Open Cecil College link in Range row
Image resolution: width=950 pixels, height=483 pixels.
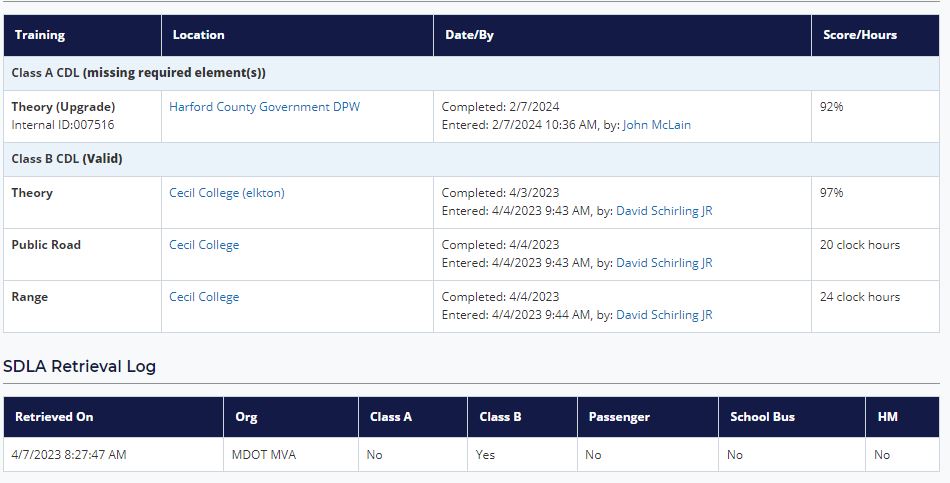[204, 297]
